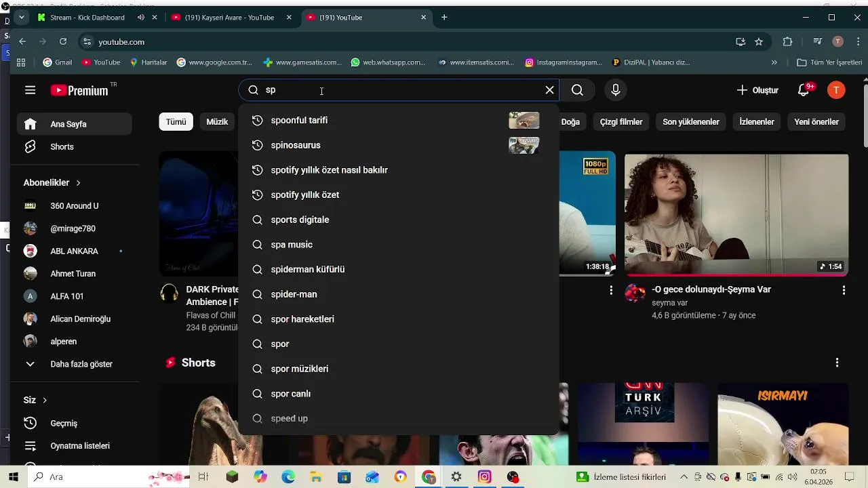Open options menu for Şeyma Var video
Viewport: 868px width, 488px height.
pos(844,290)
